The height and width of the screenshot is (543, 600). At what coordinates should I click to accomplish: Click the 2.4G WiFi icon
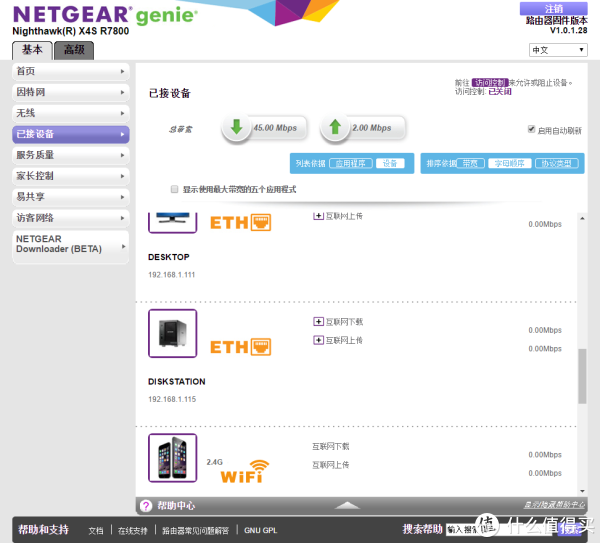[x=245, y=471]
